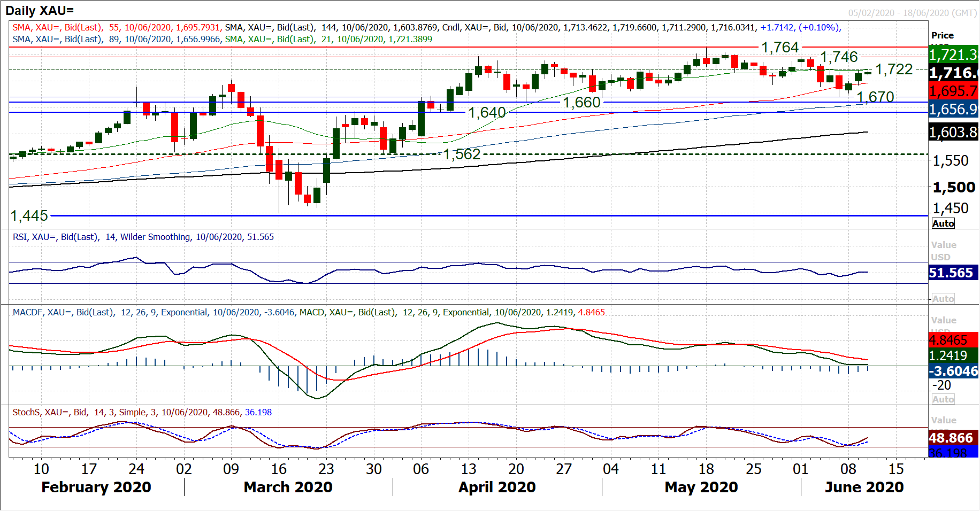Click the 1,445 support level label
The width and height of the screenshot is (980, 511).
click(29, 216)
